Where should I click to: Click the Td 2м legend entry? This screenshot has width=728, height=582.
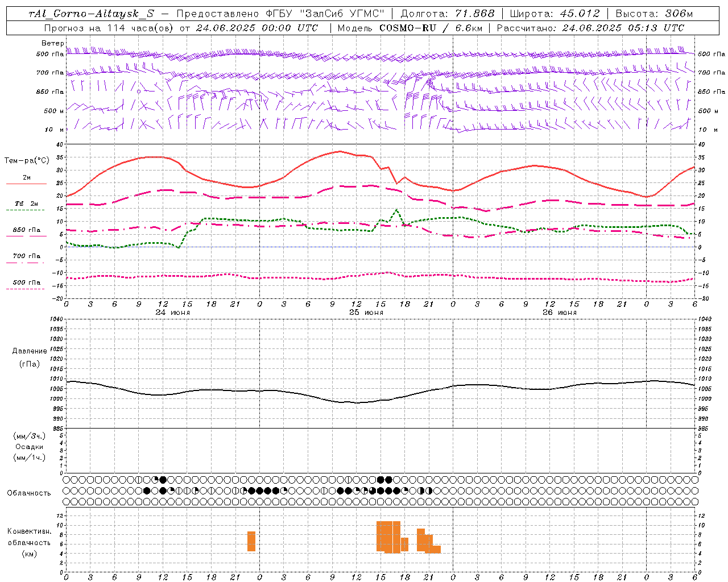[x=26, y=203]
